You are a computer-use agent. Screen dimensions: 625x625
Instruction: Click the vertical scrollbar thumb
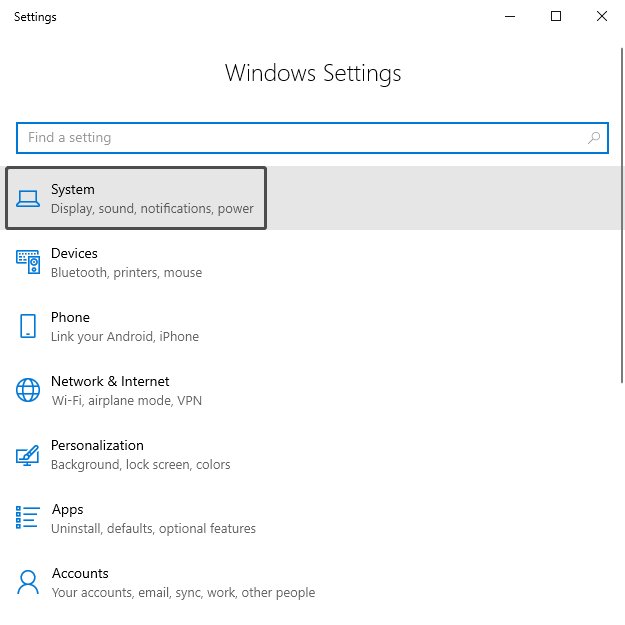pyautogui.click(x=622, y=215)
